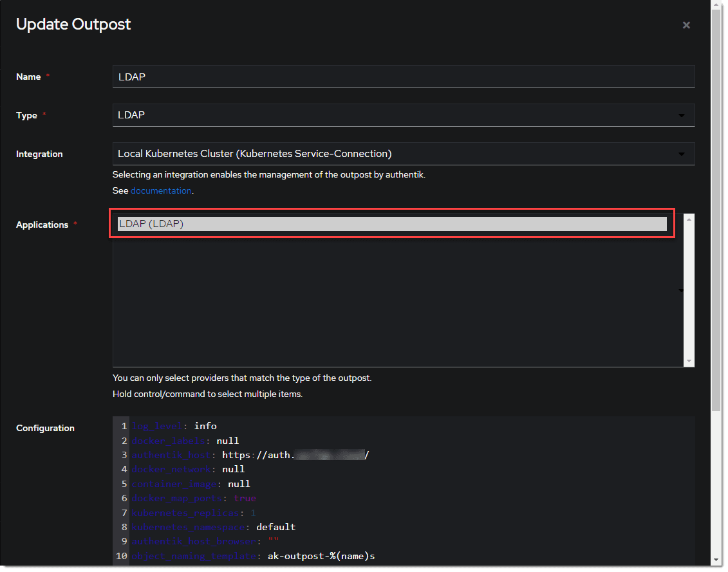Expand the Integration dropdown
The width and height of the screenshot is (728, 572).
pos(403,154)
